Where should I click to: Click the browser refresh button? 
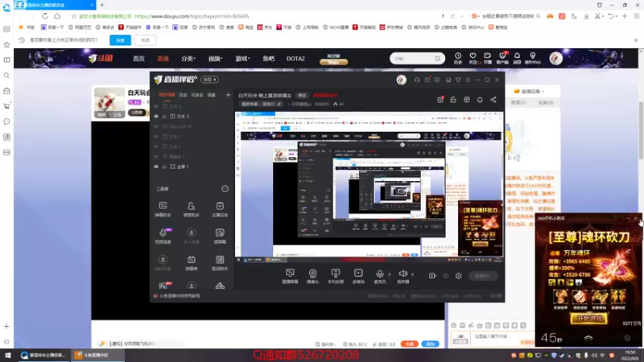coord(45,16)
